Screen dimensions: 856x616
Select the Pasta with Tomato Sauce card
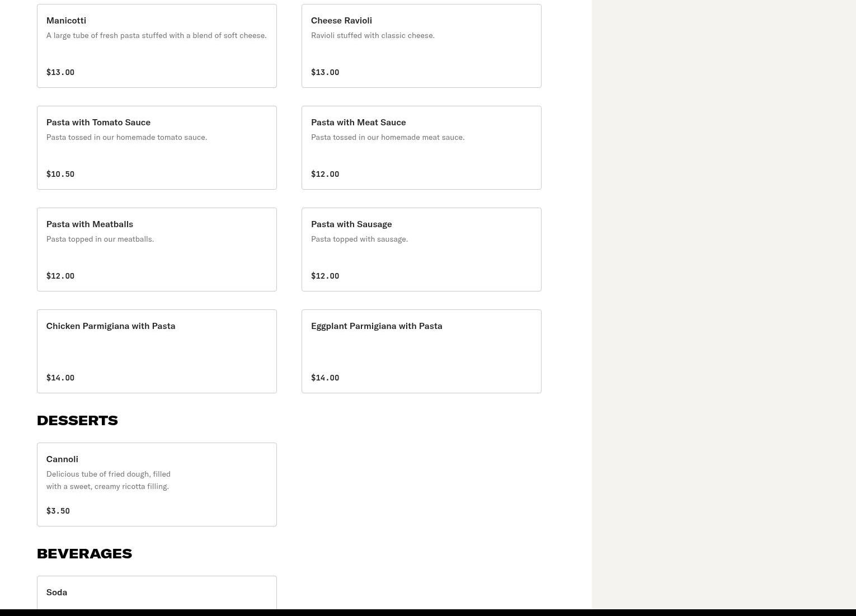[x=157, y=148]
